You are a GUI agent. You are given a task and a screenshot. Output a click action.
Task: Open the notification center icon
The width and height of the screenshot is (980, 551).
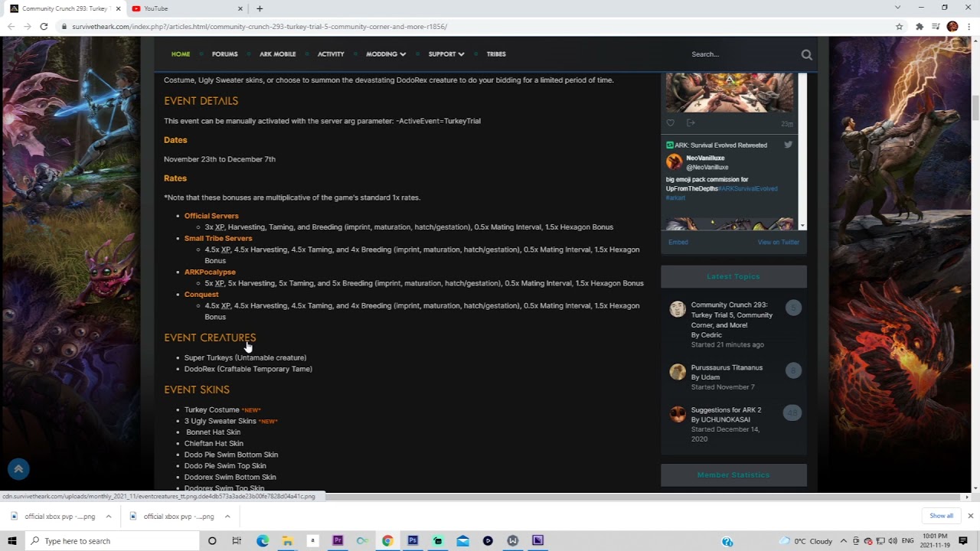point(963,541)
